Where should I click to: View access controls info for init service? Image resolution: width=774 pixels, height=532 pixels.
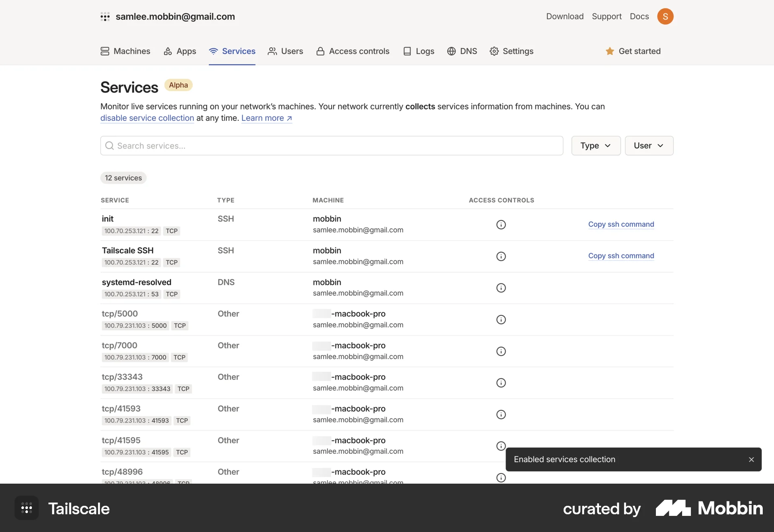(501, 224)
